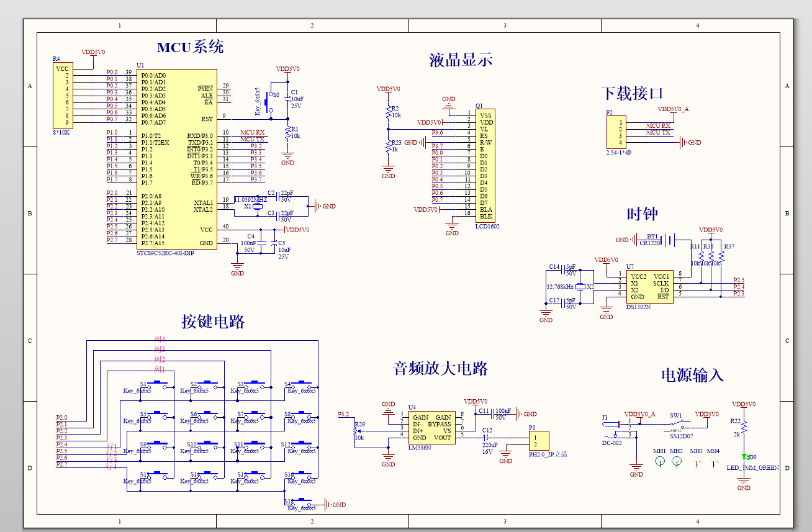Click capacitor C5 10uF 25V

click(274, 243)
